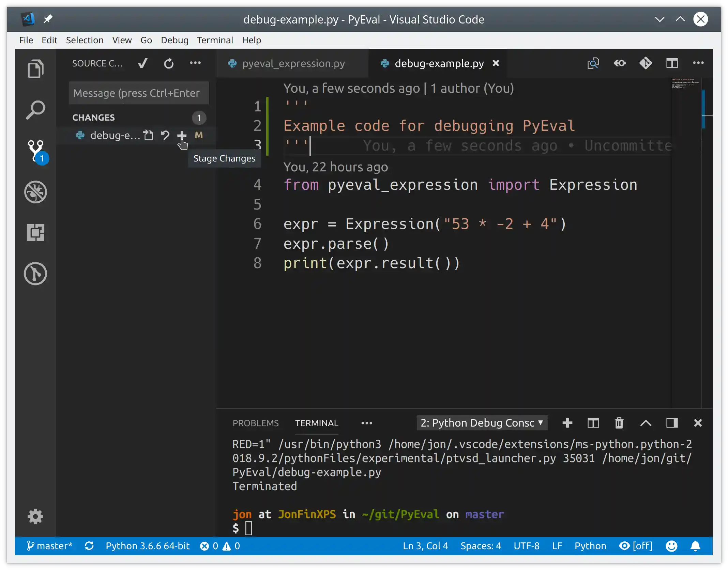The height and width of the screenshot is (570, 728).
Task: Collapse the CHANGES section
Action: [x=93, y=117]
